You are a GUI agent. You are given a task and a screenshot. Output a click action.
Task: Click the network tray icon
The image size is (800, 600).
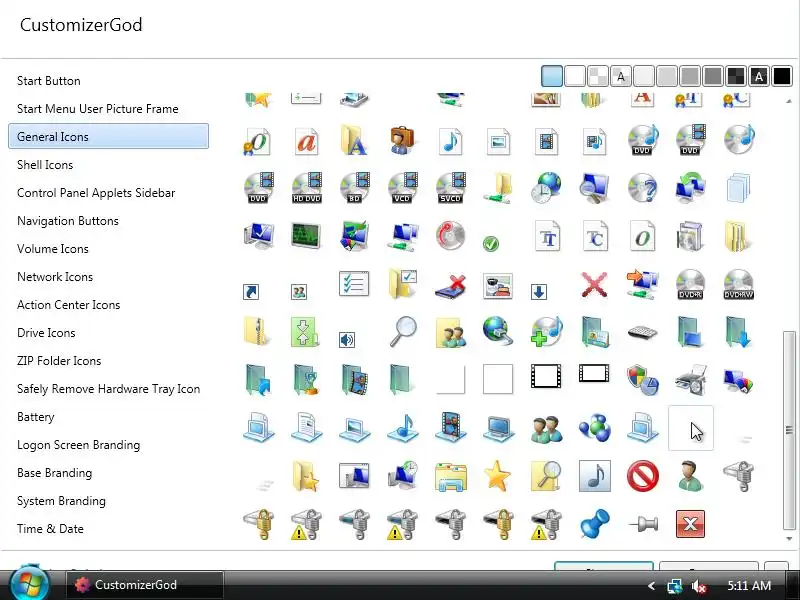674,586
